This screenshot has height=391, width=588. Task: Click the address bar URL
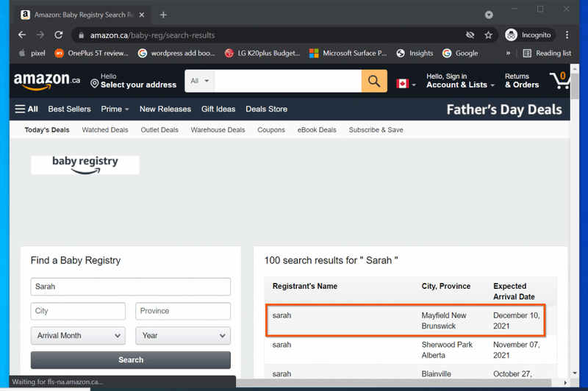point(152,35)
